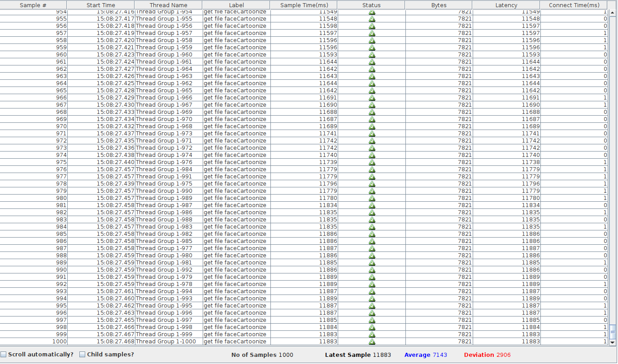This screenshot has width=618, height=364.
Task: Click the scrollbar down arrow
Action: (613, 342)
